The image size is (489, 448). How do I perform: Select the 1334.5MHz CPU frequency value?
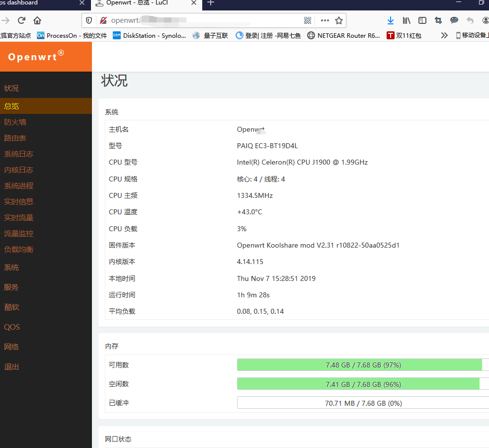(255, 195)
